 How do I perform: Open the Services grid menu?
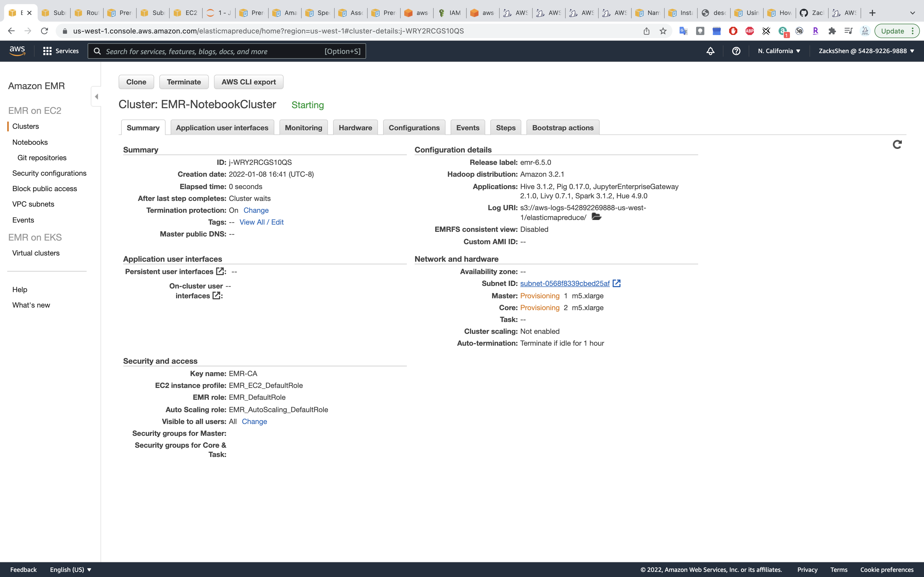(x=47, y=51)
